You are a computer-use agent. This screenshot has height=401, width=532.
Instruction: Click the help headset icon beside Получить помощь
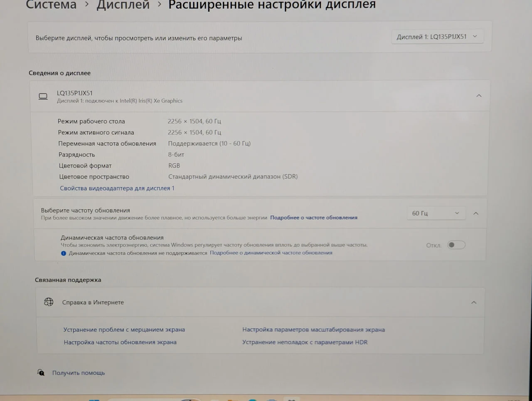click(x=41, y=372)
